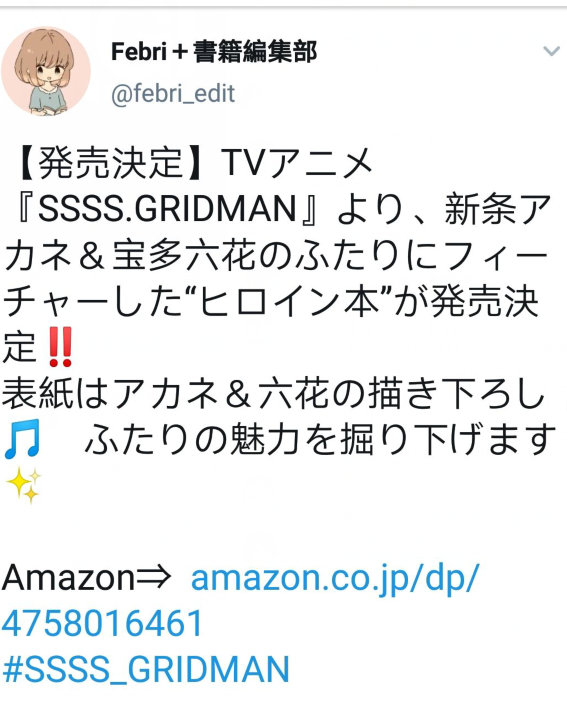Click the 『SSSS.GRIDMAN』 title in the tweet

168,208
